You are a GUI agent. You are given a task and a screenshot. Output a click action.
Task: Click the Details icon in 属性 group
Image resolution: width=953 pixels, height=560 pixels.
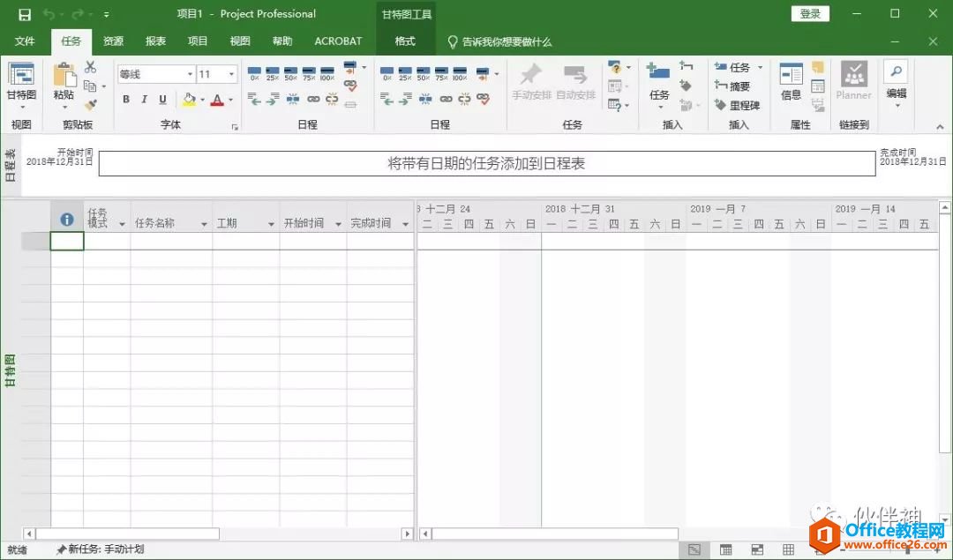click(x=817, y=86)
